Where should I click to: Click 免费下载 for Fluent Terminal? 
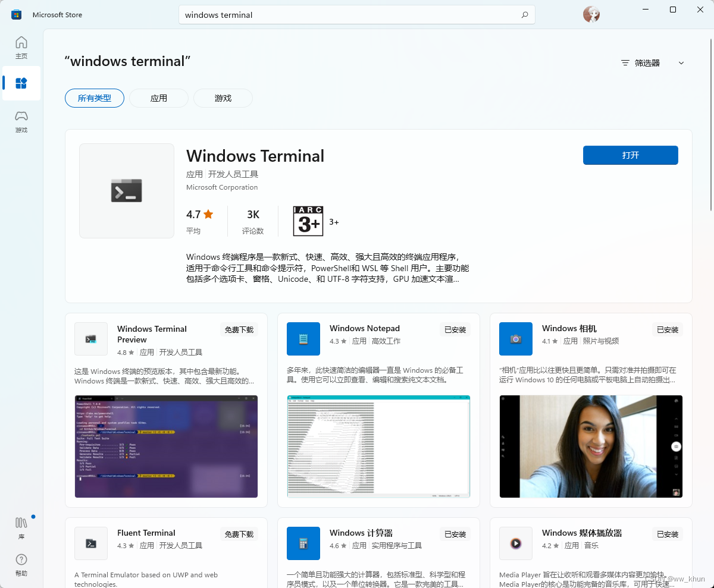(x=239, y=534)
